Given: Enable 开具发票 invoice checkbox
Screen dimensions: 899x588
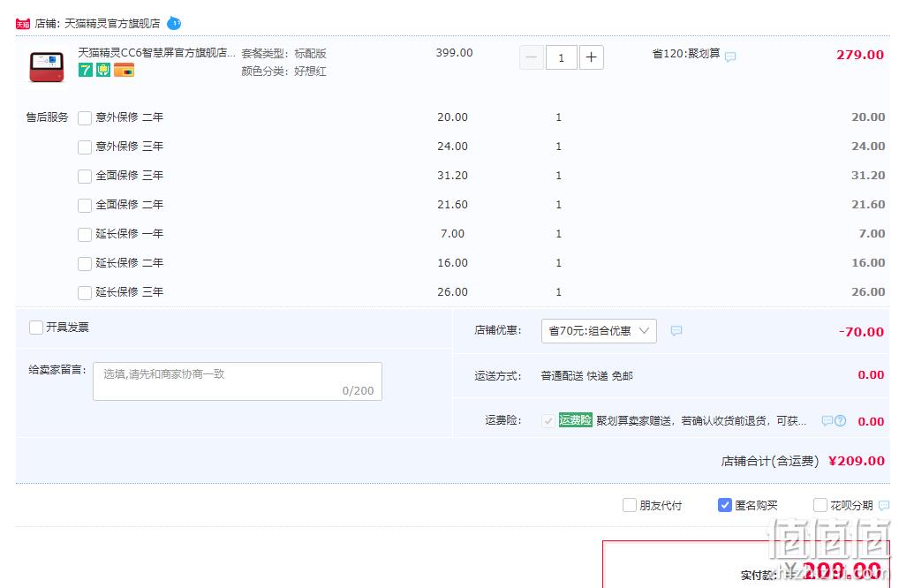Looking at the screenshot, I should pos(36,328).
